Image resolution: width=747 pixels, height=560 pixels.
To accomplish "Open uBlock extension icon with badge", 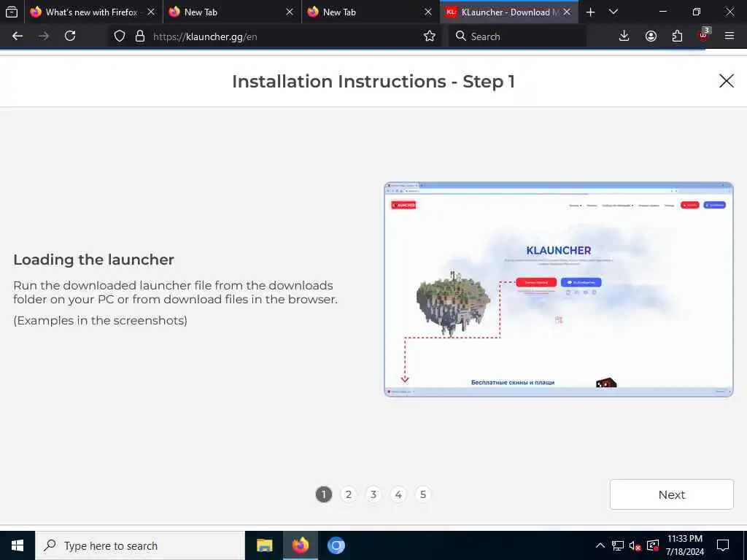I will pos(704,35).
